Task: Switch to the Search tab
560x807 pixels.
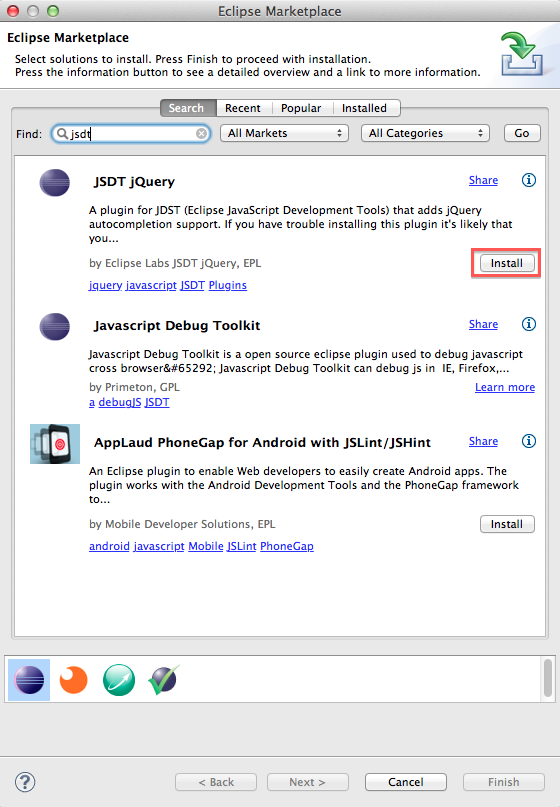Action: pos(188,108)
